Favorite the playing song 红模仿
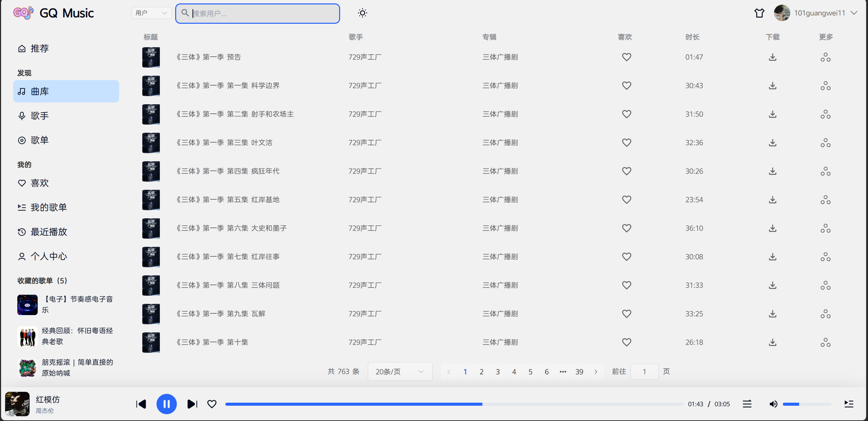Viewport: 868px width, 421px height. [x=212, y=404]
